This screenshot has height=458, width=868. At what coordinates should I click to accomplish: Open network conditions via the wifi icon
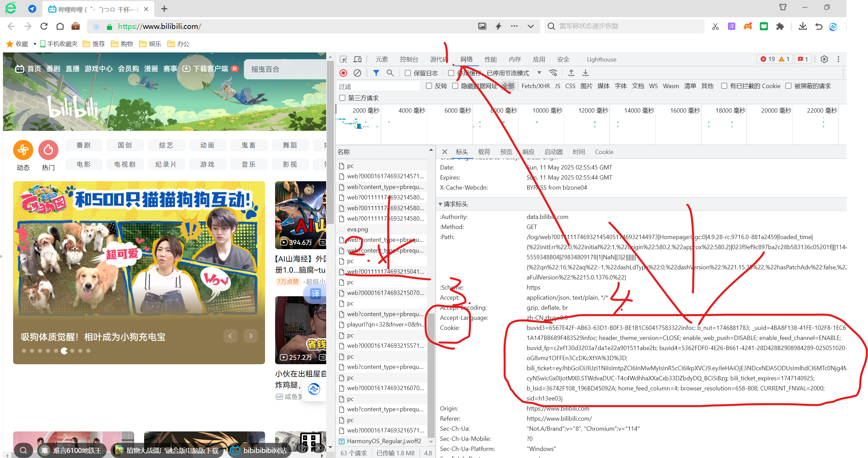(x=553, y=73)
